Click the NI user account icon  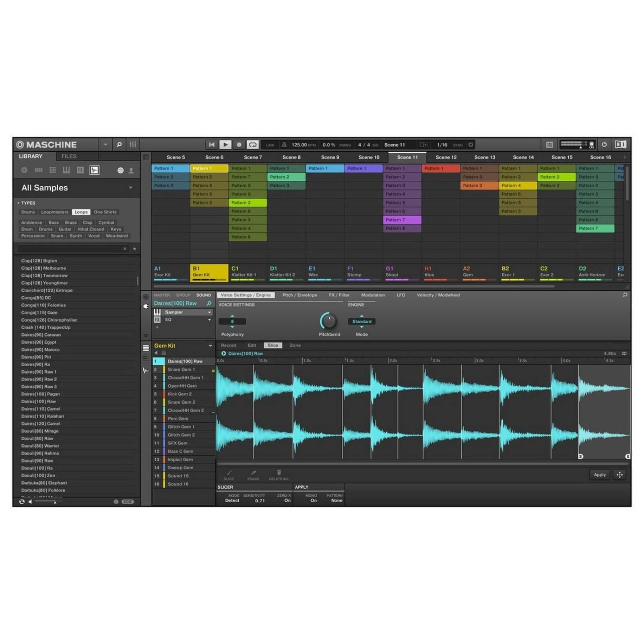pyautogui.click(x=131, y=170)
